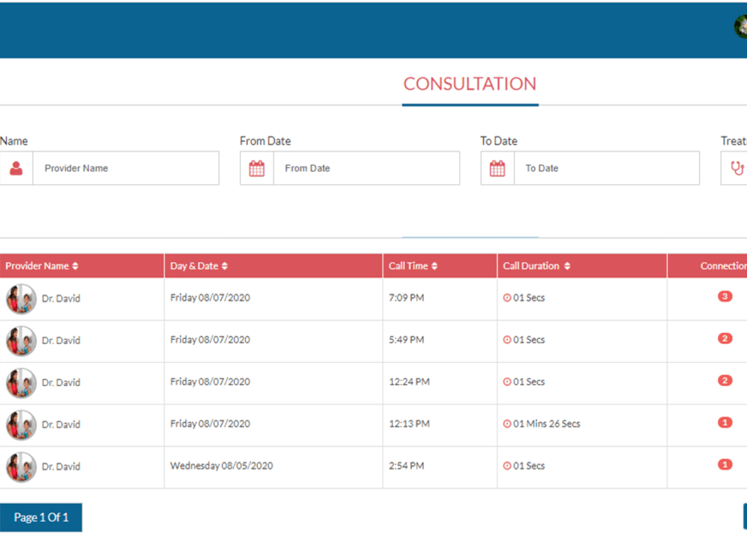The image size is (747, 560).
Task: Click connection badge 2 in 12:24 PM row
Action: point(725,380)
